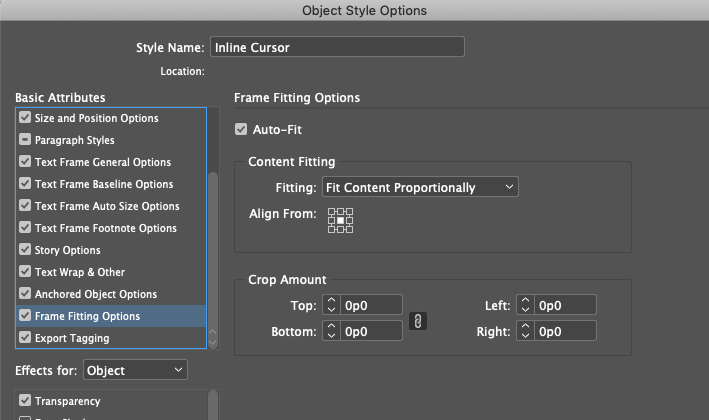
Task: Toggle the Export Tagging checkbox
Action: 25,338
